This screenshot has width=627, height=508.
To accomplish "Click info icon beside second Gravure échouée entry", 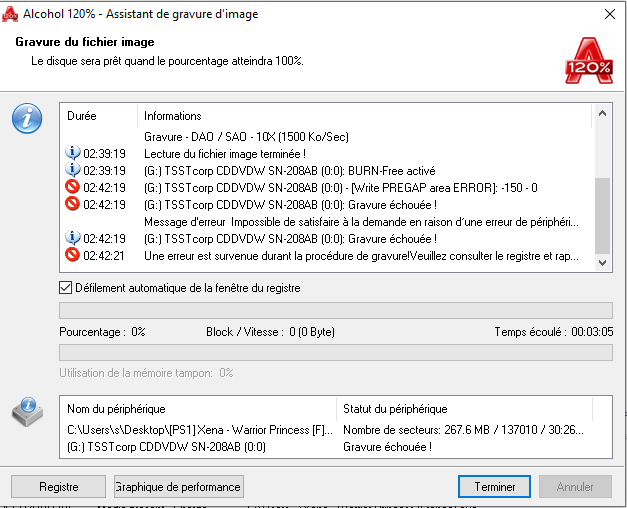I will pos(72,238).
